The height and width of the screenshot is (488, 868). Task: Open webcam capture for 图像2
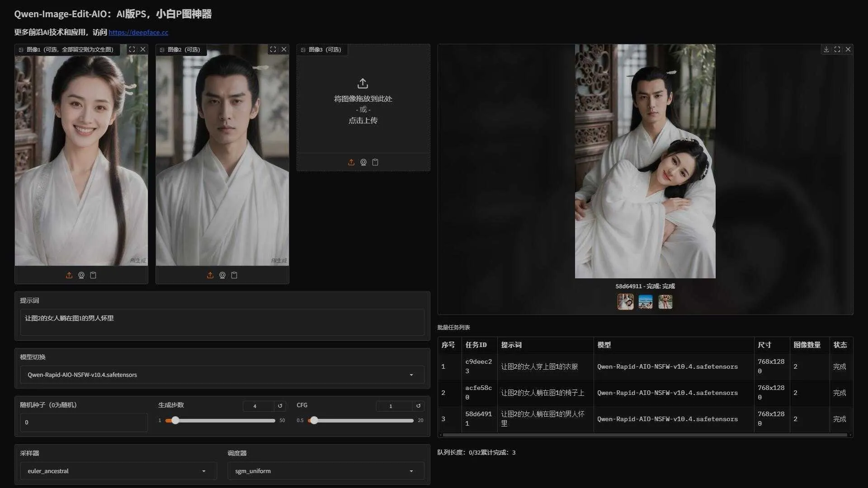point(222,275)
